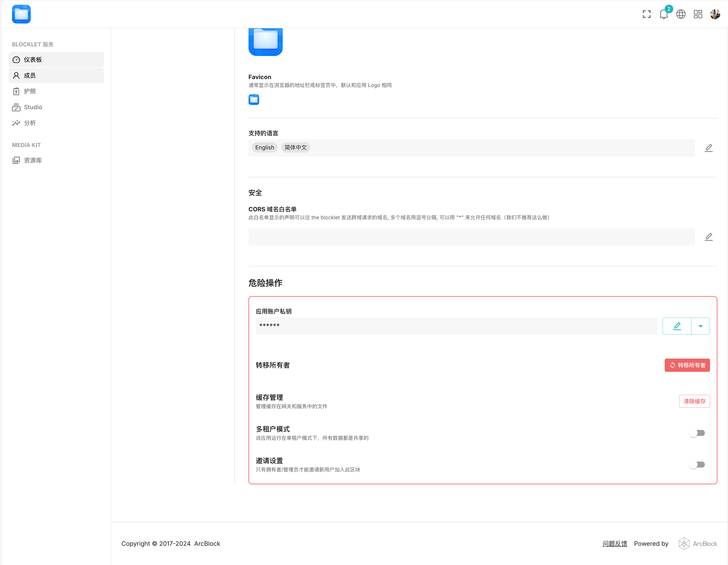Expand the private key dropdown arrow
728x565 pixels.
700,326
